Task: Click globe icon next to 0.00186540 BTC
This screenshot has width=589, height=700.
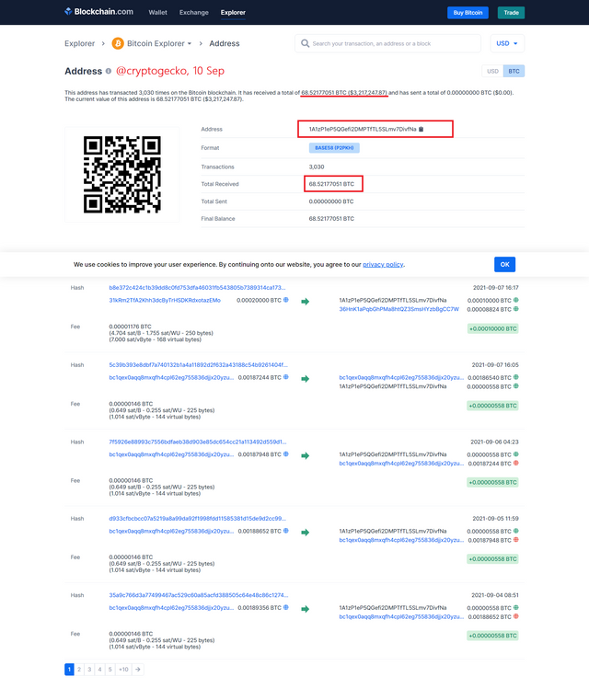Action: tap(515, 377)
